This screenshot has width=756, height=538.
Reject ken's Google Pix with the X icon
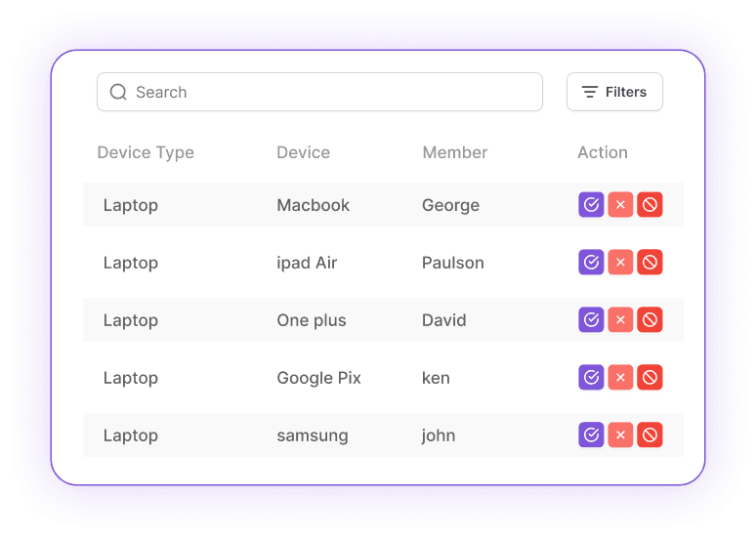click(x=620, y=378)
